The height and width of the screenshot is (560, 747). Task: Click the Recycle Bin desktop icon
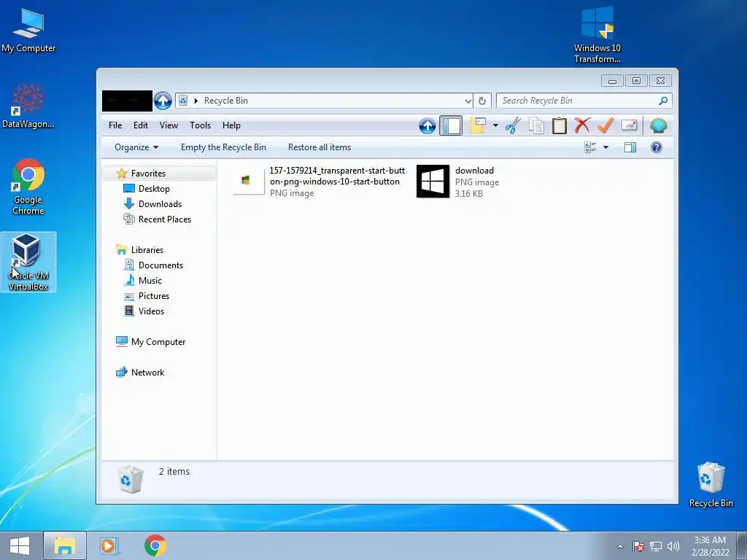click(x=711, y=485)
